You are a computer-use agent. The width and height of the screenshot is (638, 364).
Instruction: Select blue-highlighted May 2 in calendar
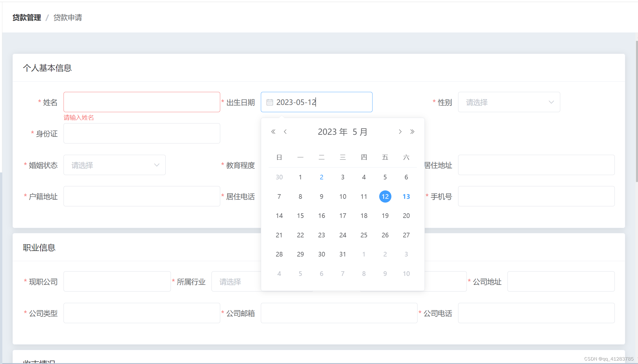[x=321, y=177]
